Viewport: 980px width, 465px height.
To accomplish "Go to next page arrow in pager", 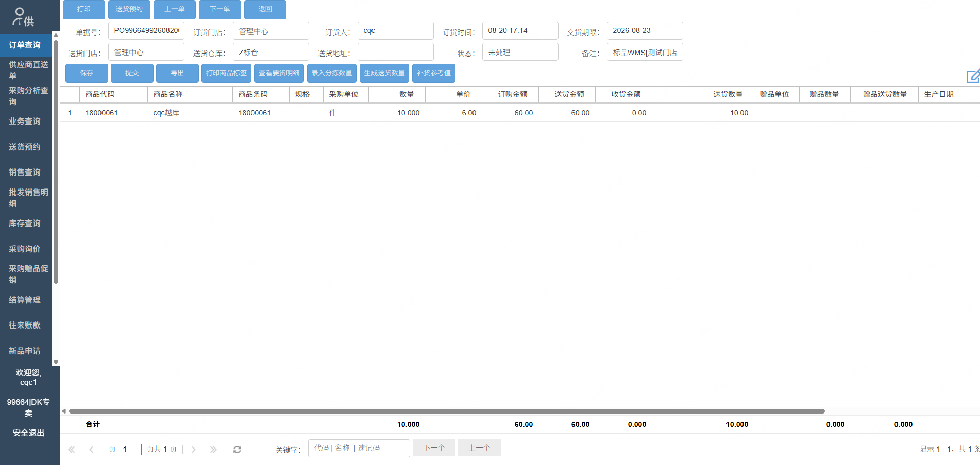I will click(x=194, y=450).
